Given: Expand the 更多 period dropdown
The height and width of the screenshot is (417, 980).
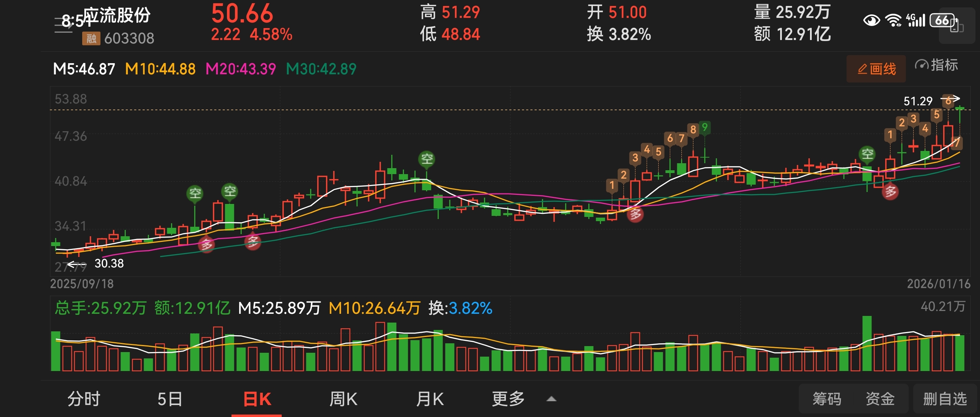Looking at the screenshot, I should coord(508,399).
